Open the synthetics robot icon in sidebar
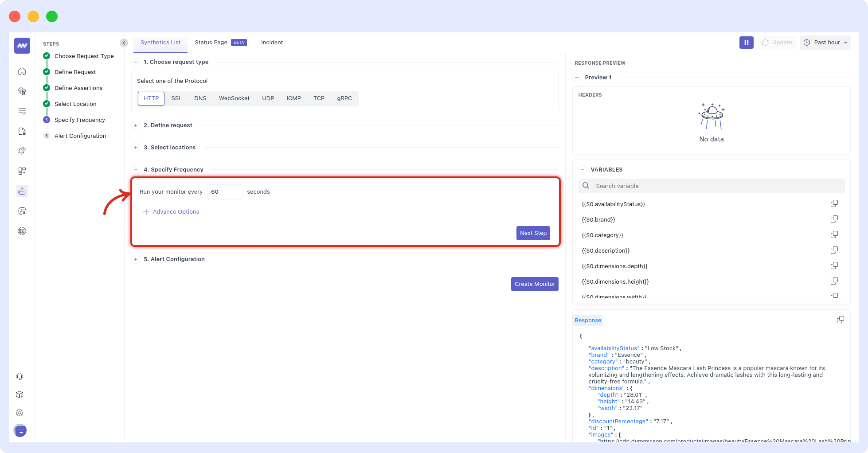The height and width of the screenshot is (453, 868). (22, 191)
